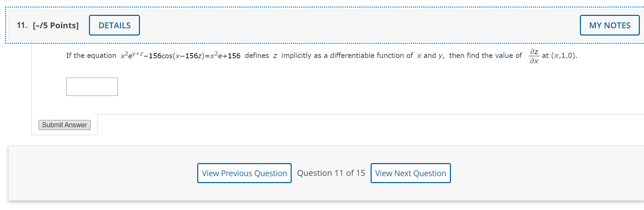Viewport: 644px width, 210px height.
Task: Click the 'If the equation' opening words
Action: [x=91, y=56]
